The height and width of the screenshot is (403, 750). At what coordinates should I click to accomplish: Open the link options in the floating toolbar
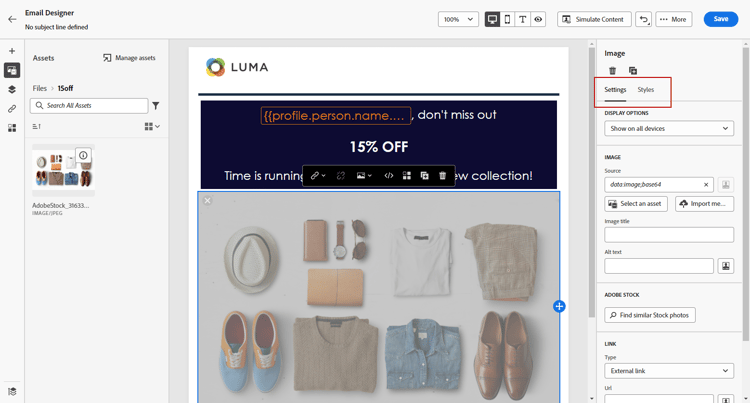pos(318,175)
